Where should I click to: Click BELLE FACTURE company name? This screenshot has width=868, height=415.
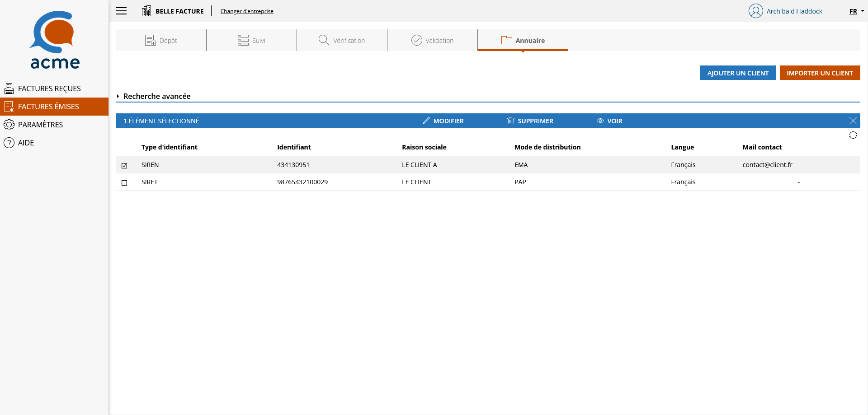pos(179,11)
